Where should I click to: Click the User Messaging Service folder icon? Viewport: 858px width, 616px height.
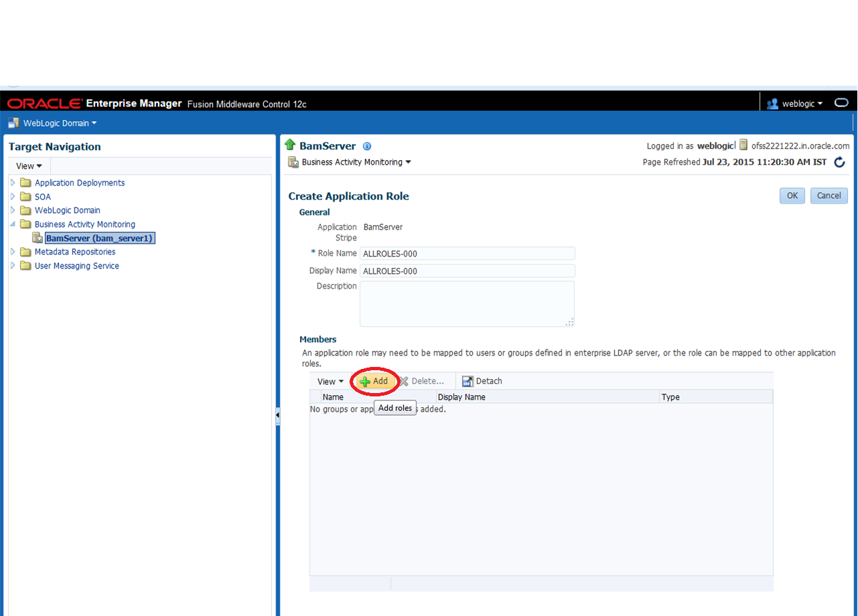(25, 266)
